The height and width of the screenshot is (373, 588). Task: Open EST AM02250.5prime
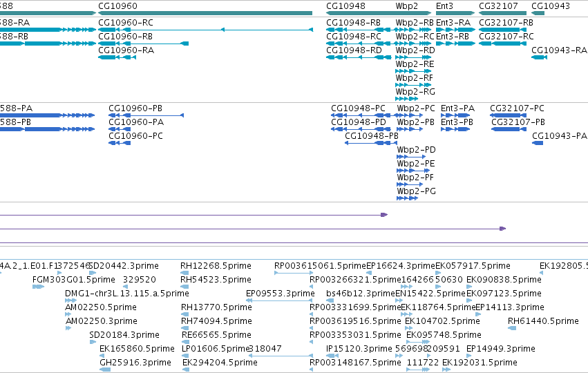[101, 307]
